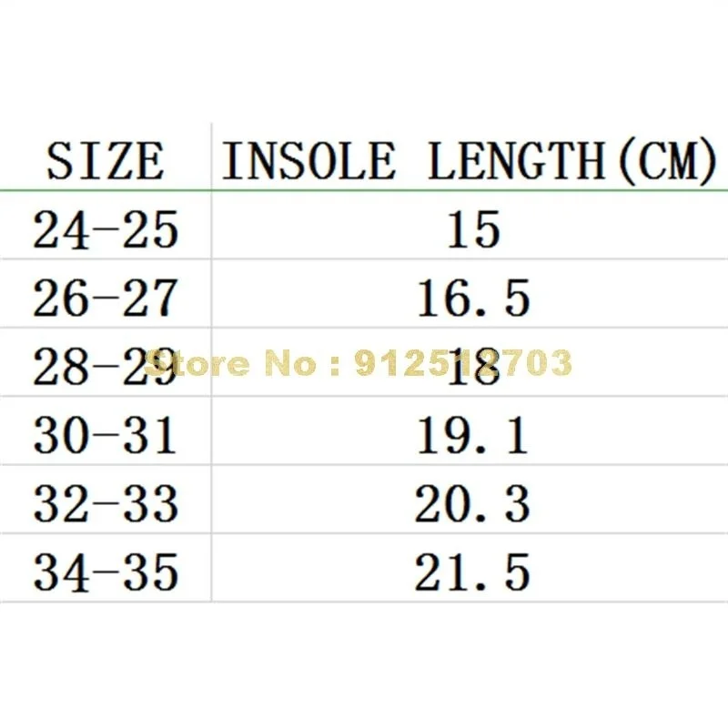The height and width of the screenshot is (728, 728).
Task: Click the blank white area above the table
Action: click(x=364, y=64)
